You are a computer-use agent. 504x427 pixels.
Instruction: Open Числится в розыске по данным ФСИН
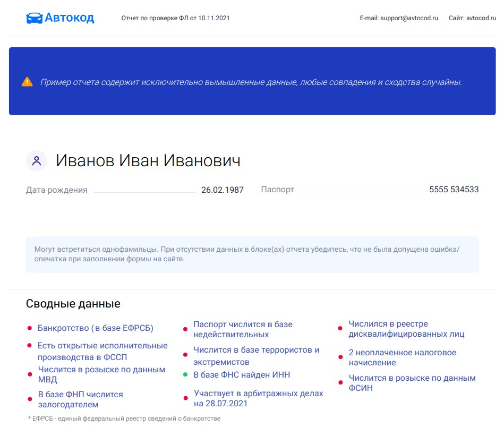point(412,383)
